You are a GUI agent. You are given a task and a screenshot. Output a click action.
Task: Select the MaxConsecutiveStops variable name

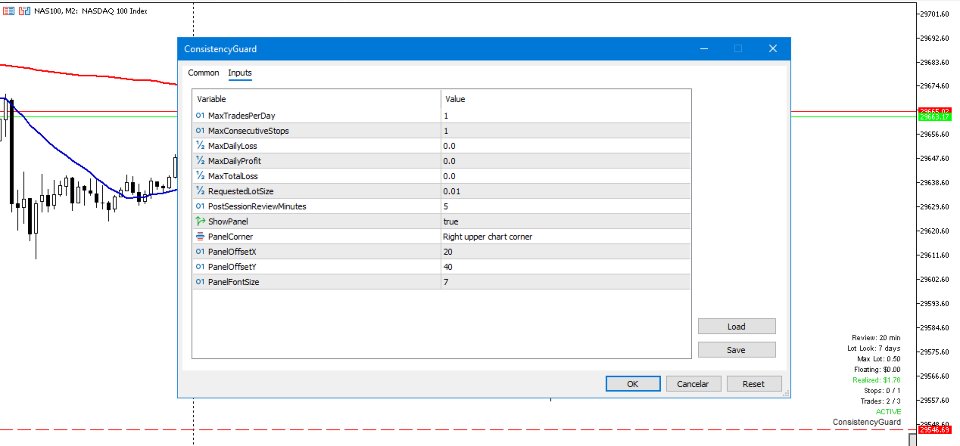[x=249, y=130]
